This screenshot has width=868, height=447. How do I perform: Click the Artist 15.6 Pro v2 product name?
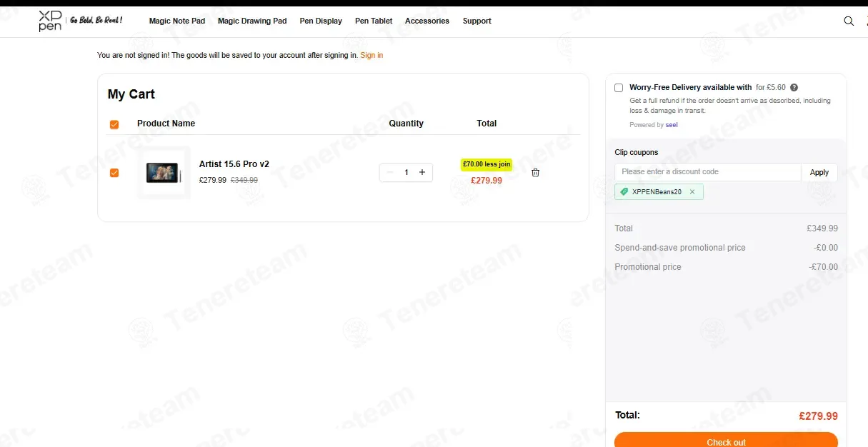click(x=234, y=164)
